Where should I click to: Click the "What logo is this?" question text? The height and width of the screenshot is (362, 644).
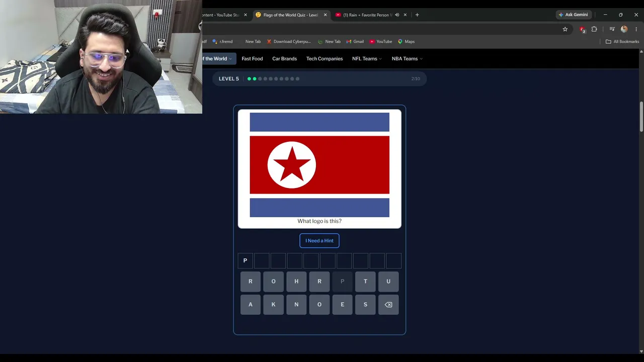click(x=319, y=221)
